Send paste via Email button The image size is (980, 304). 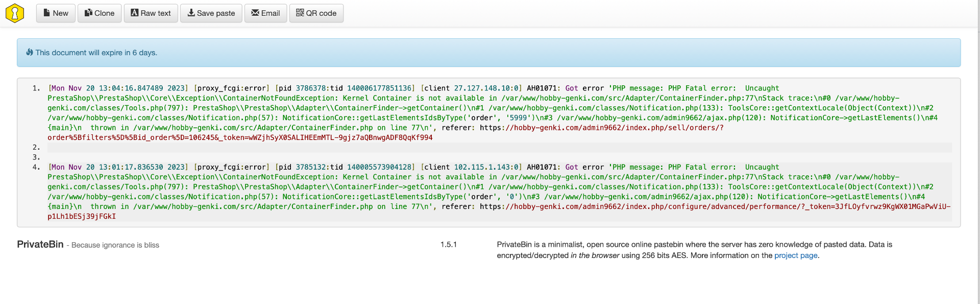(266, 13)
